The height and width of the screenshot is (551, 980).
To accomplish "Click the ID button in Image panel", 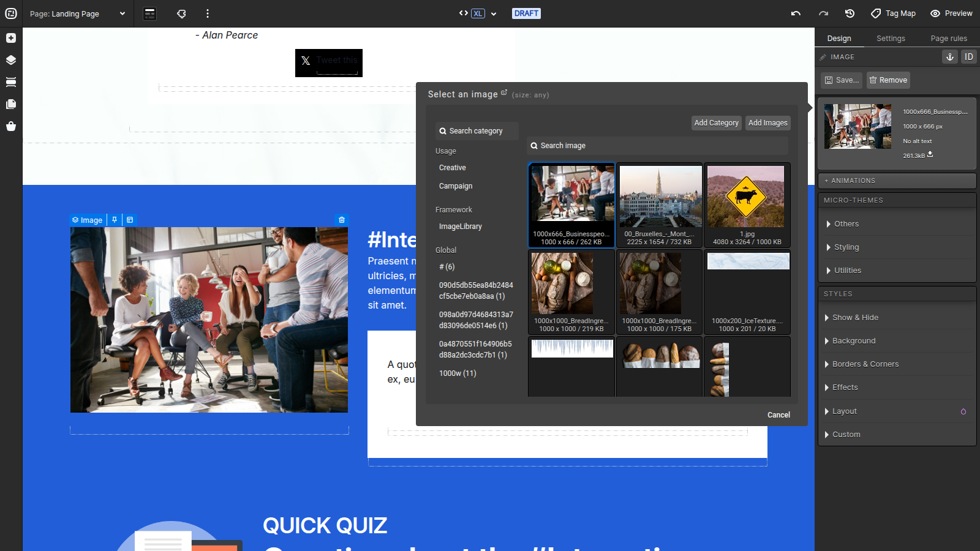I will click(x=968, y=57).
